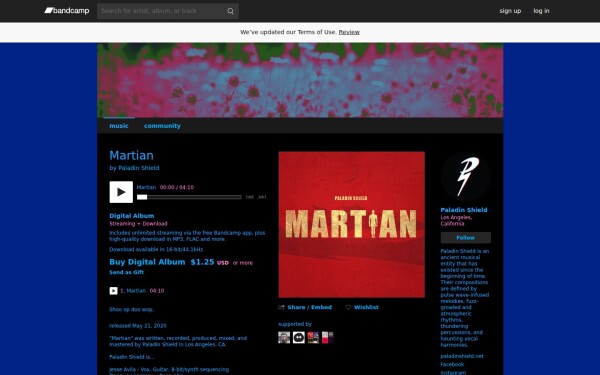Click the flower field banner image
This screenshot has height=375, width=600.
tap(300, 80)
